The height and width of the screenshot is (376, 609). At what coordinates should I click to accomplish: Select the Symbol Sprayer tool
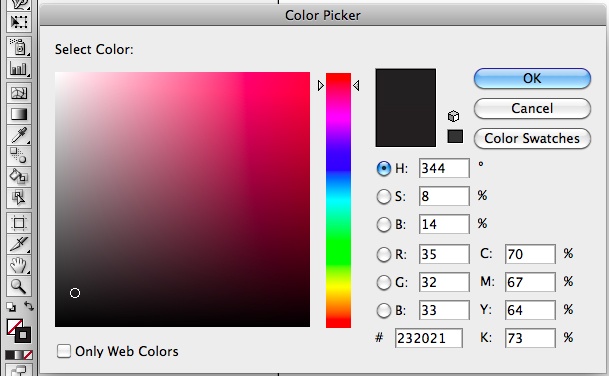click(18, 47)
